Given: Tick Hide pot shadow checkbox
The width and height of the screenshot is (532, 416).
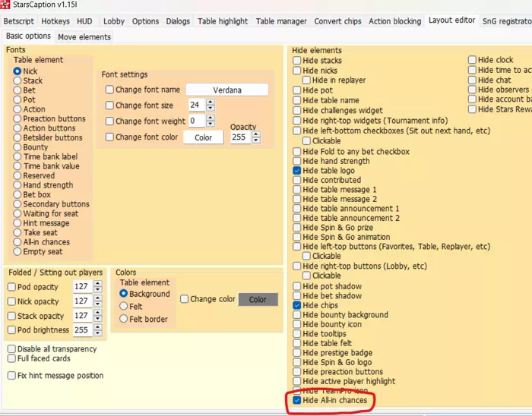Looking at the screenshot, I should point(297,286).
